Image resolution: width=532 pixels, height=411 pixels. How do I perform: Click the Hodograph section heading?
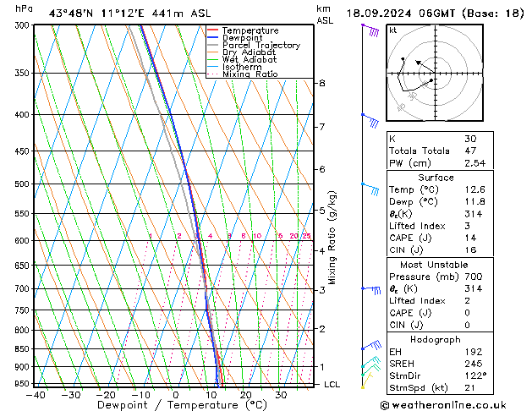(436, 339)
